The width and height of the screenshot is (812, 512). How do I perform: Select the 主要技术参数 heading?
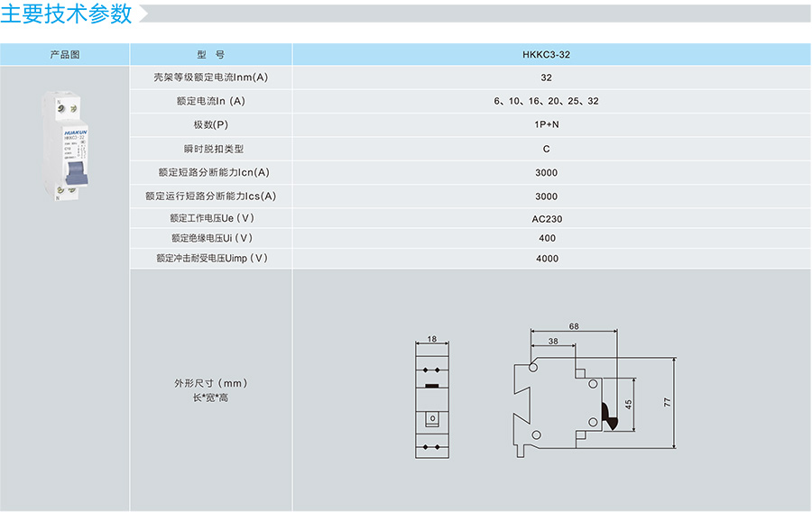tap(66, 14)
